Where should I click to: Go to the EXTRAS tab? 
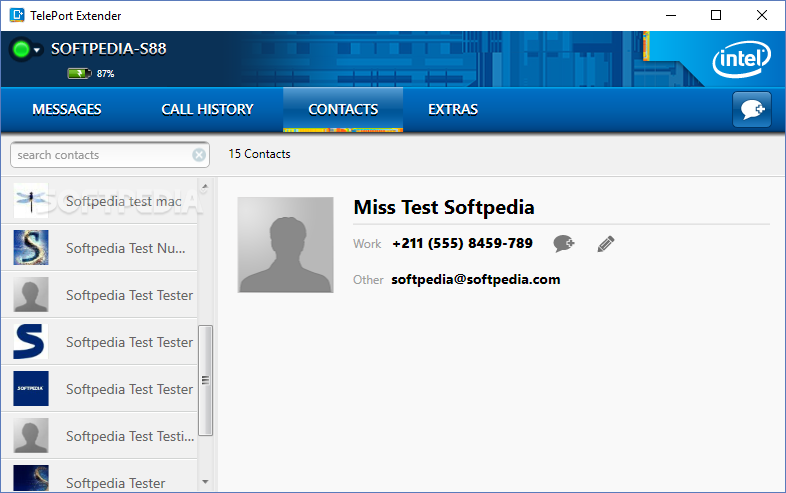[x=453, y=109]
